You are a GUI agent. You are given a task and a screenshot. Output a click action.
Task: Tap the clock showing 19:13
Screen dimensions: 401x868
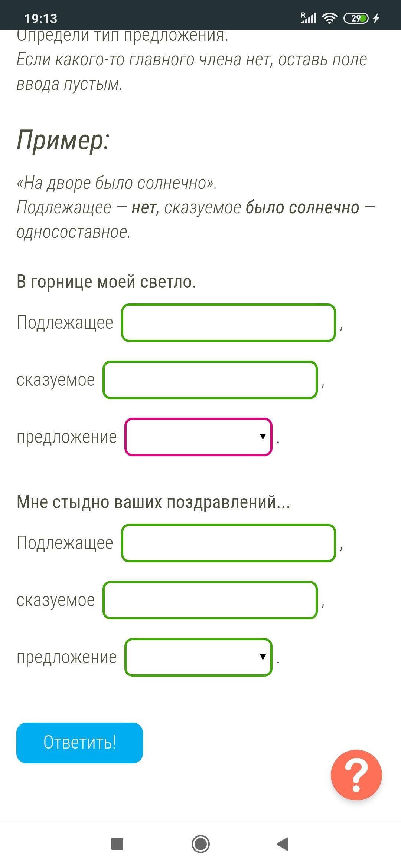point(41,18)
